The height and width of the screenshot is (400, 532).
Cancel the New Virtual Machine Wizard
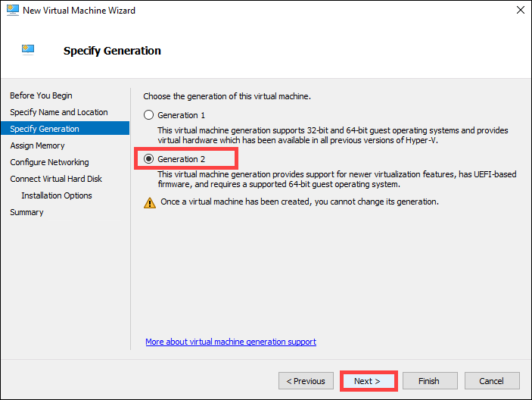492,380
